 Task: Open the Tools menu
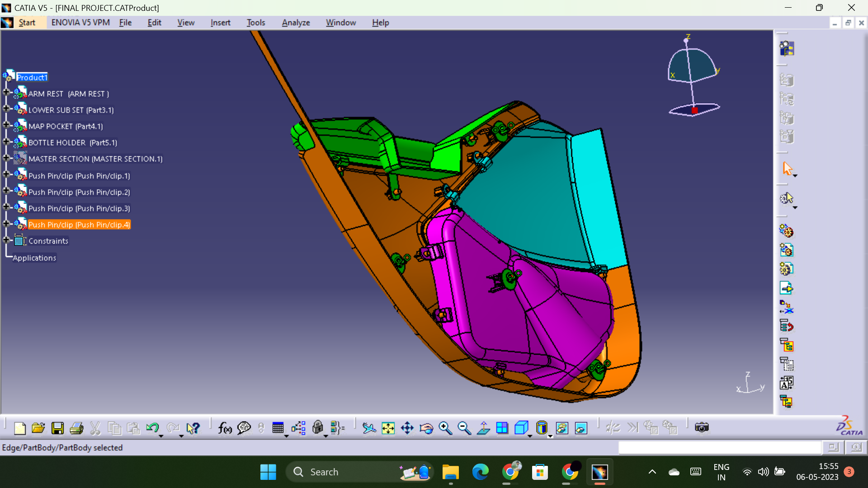pos(256,23)
